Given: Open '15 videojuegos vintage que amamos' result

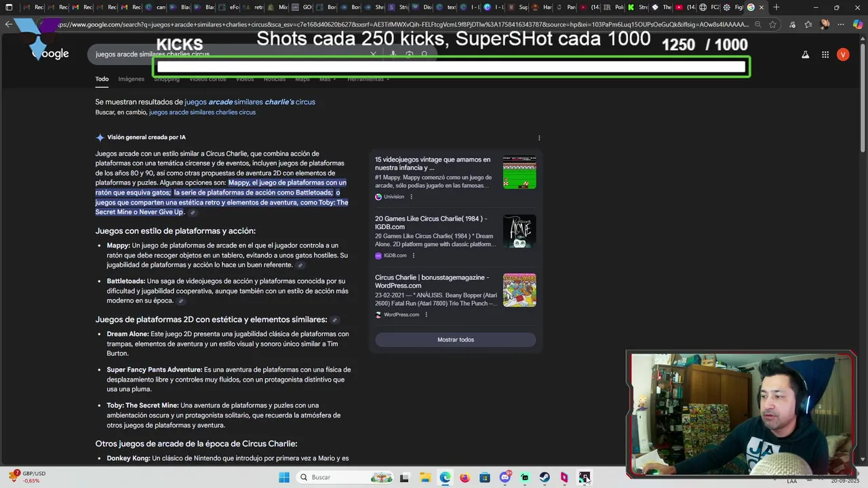Looking at the screenshot, I should 433,163.
